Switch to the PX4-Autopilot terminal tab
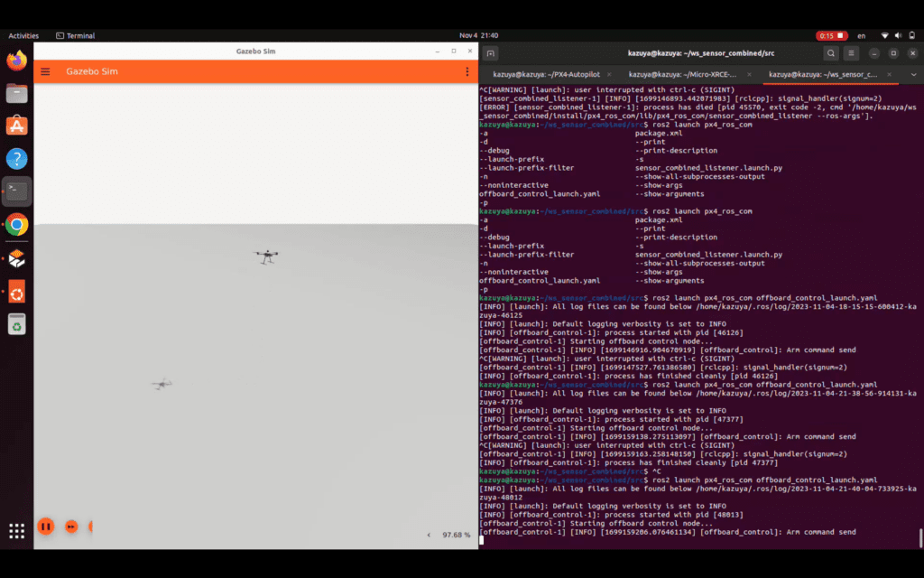This screenshot has width=924, height=578. tap(546, 74)
